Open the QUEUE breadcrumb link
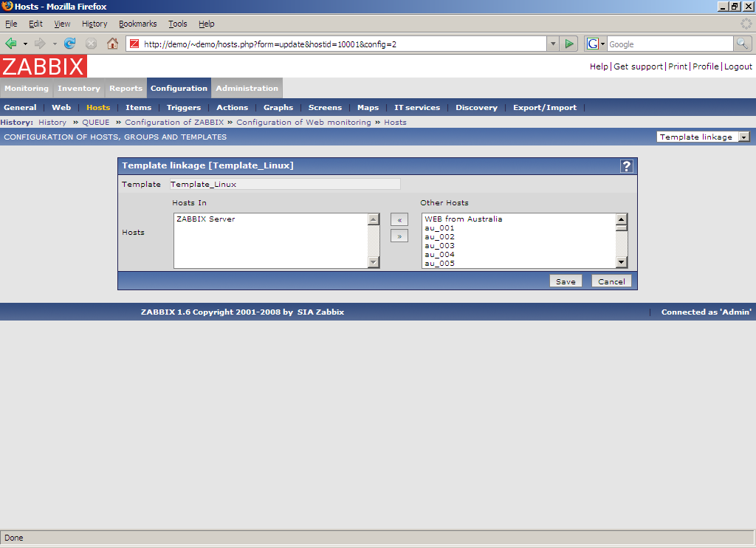756x548 pixels. coord(95,123)
